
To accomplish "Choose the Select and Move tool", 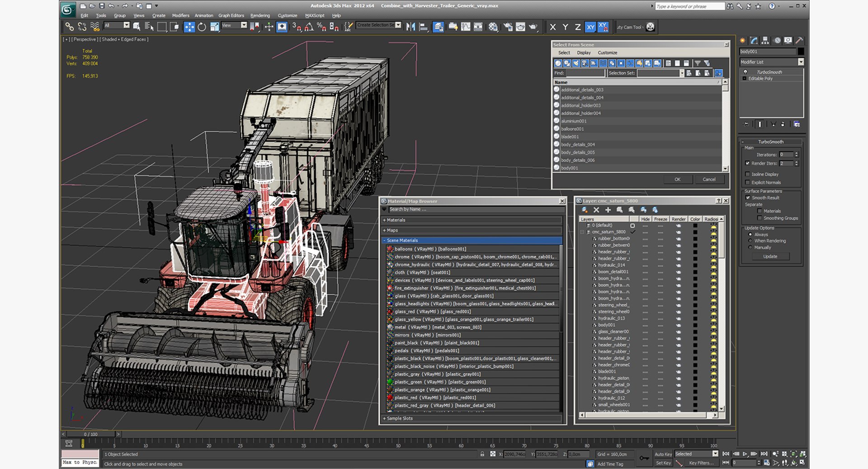I will (189, 27).
